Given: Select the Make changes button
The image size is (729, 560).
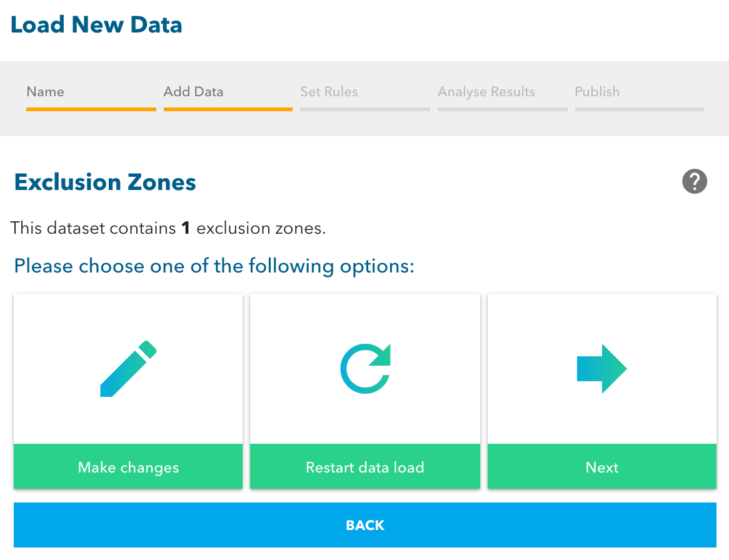Looking at the screenshot, I should (x=128, y=467).
